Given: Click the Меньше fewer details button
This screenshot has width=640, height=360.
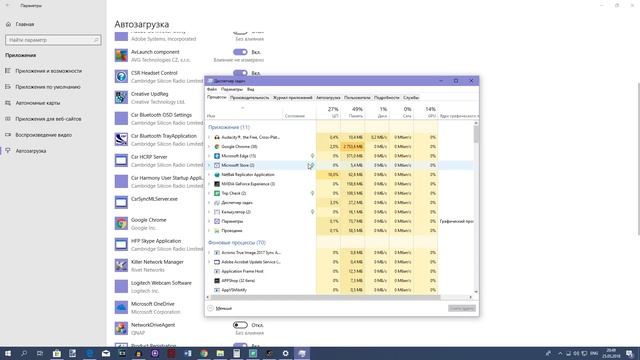Looking at the screenshot, I should [220, 308].
